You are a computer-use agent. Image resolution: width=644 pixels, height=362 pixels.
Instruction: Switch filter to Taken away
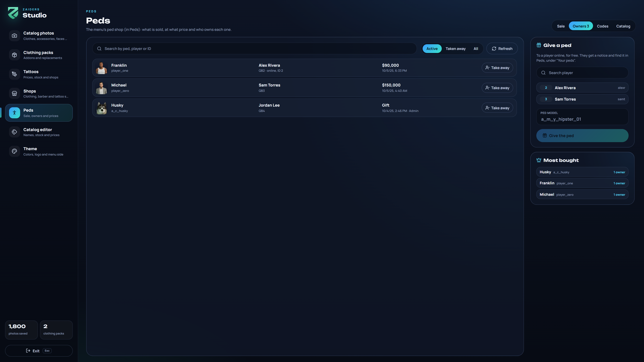[x=456, y=49]
